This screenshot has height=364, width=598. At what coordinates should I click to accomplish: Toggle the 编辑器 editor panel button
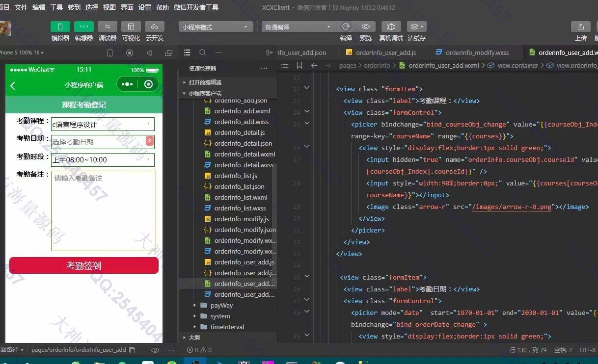(x=84, y=26)
